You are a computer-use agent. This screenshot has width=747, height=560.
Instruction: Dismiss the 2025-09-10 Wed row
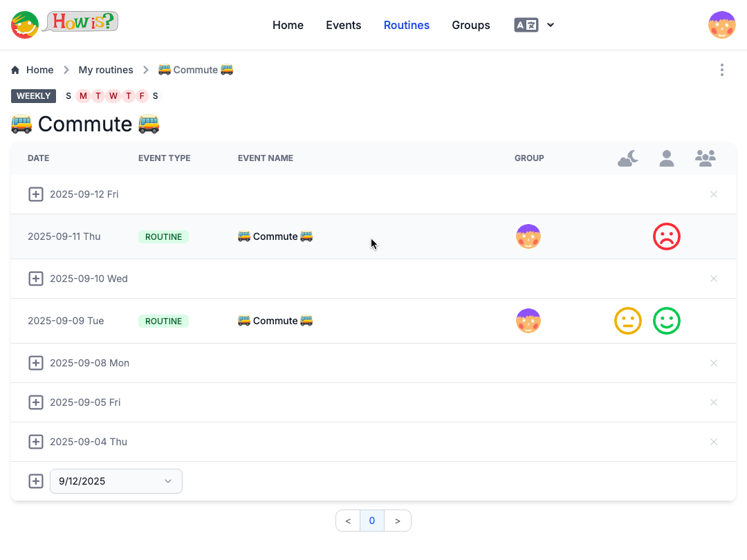point(713,279)
